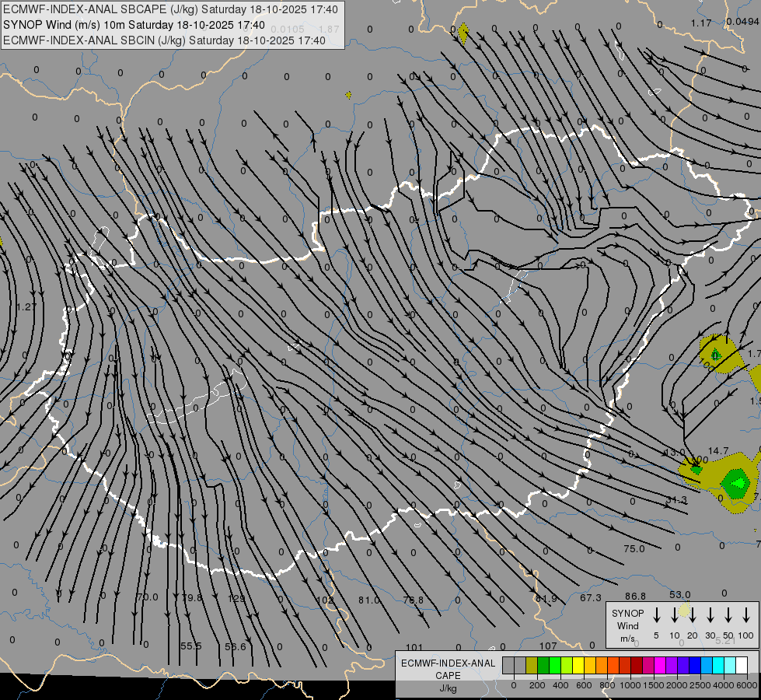Pick the 50 m/s wind arrow symbol
Image resolution: width=761 pixels, height=700 pixels.
728,615
